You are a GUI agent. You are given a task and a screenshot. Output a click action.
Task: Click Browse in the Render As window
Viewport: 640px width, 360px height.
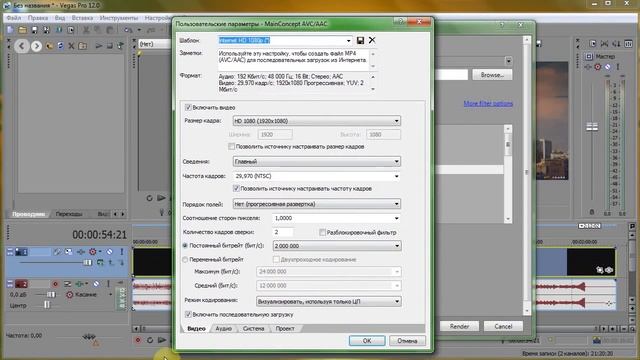point(492,75)
